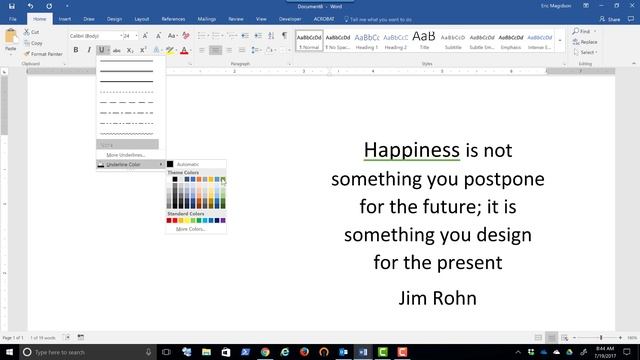
Task: Open the font name Calibri dropdown
Action: 121,36
